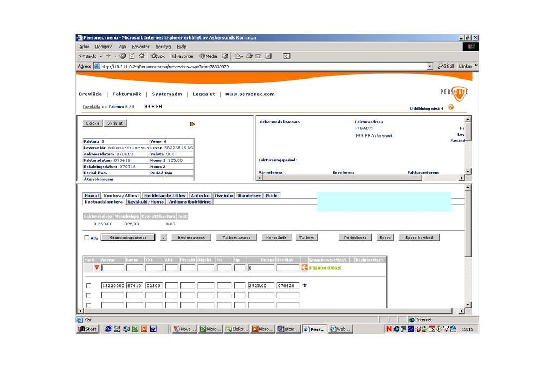Click the browser Forward arrow

pos(108,56)
